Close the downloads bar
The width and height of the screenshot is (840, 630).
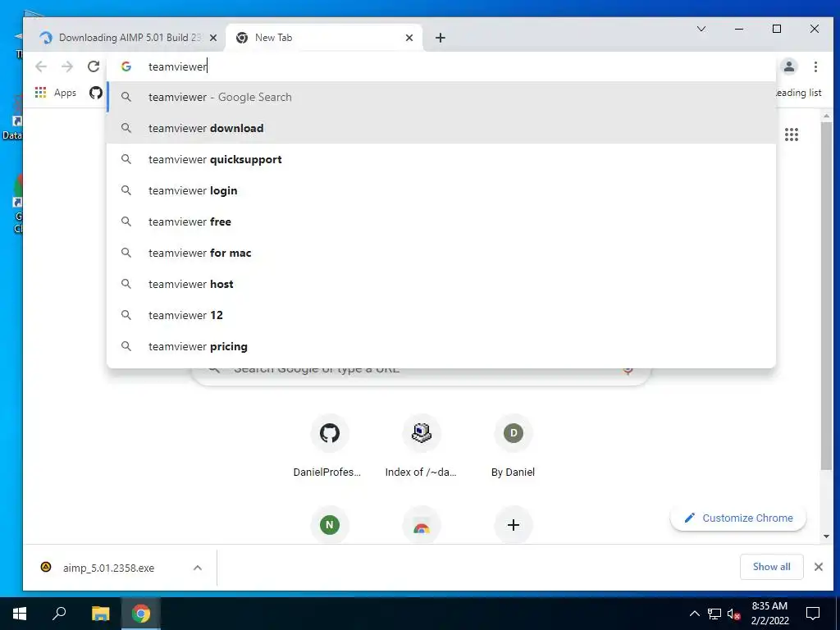tap(819, 567)
